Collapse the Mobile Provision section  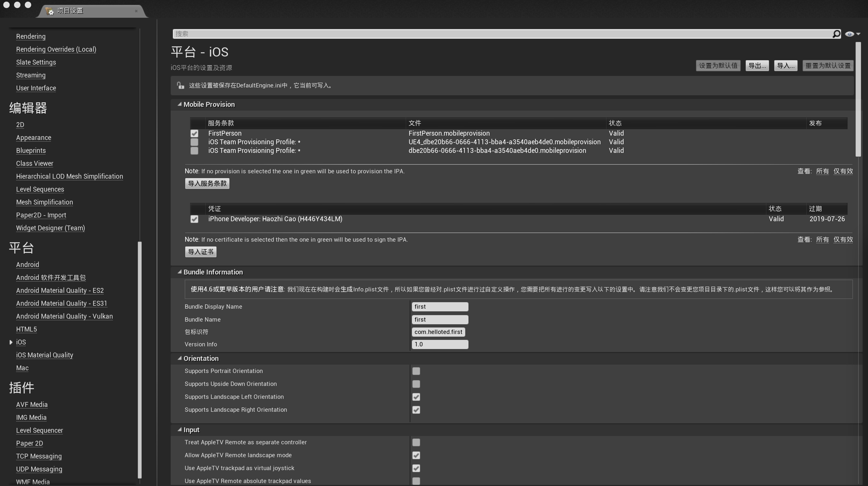click(x=180, y=104)
